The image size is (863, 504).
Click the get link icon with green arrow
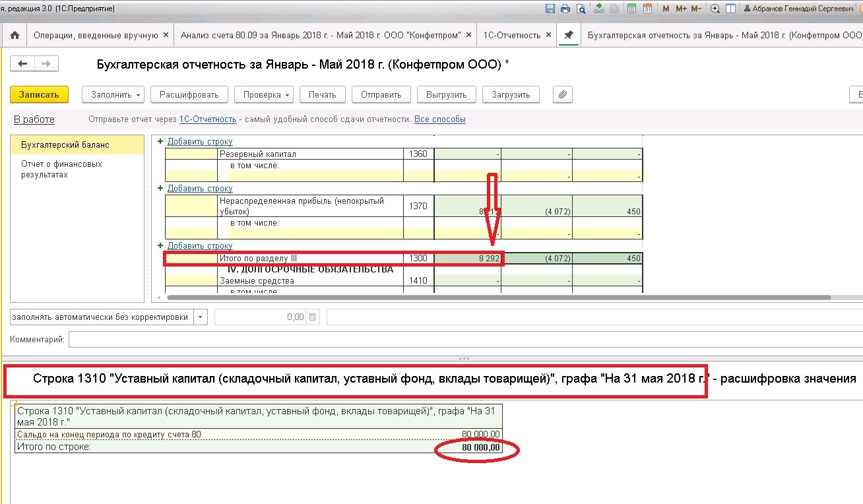point(599,9)
